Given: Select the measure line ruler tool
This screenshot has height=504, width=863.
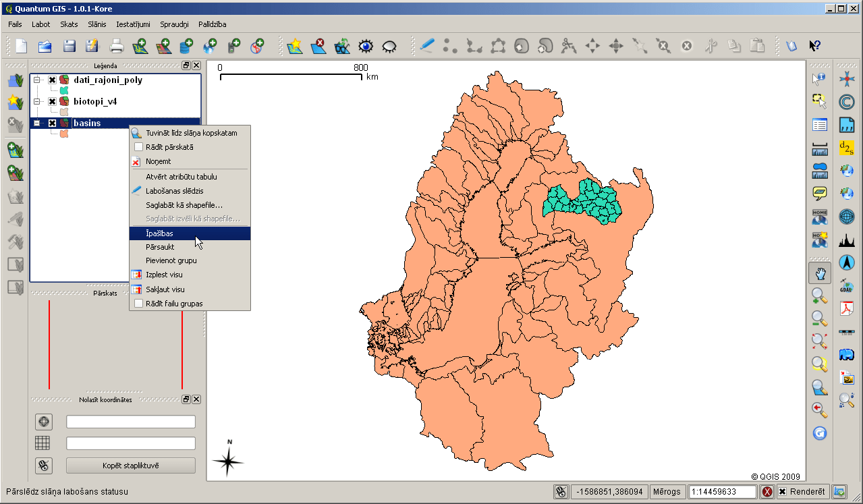Looking at the screenshot, I should tap(819, 148).
